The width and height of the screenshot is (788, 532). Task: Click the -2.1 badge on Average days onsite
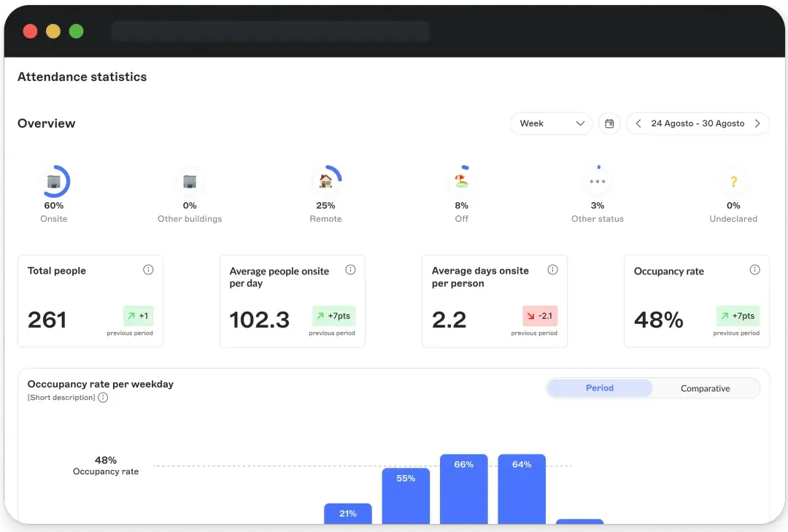pos(540,316)
